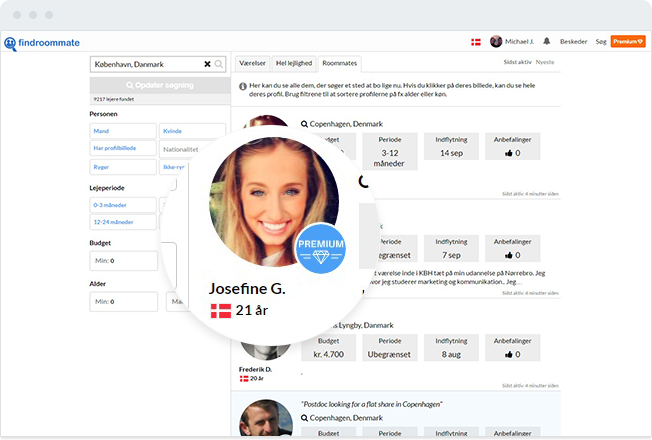
Task: Switch to the Hel lejlighed tab
Action: coord(294,62)
